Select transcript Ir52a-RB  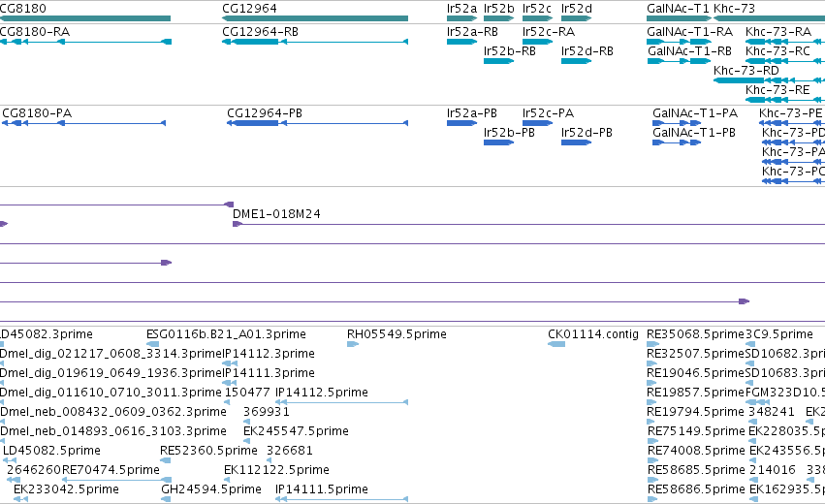pos(461,42)
